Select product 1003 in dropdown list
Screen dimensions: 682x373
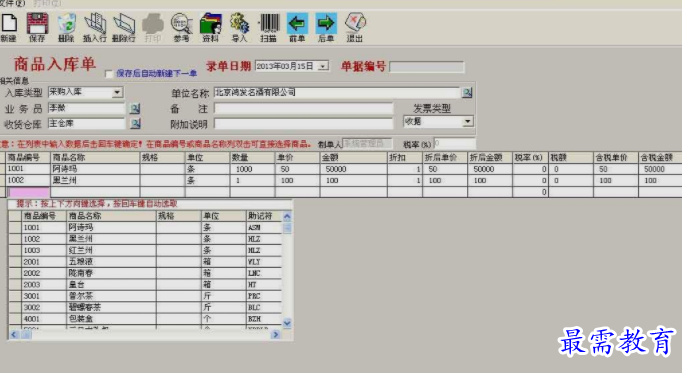(x=145, y=250)
